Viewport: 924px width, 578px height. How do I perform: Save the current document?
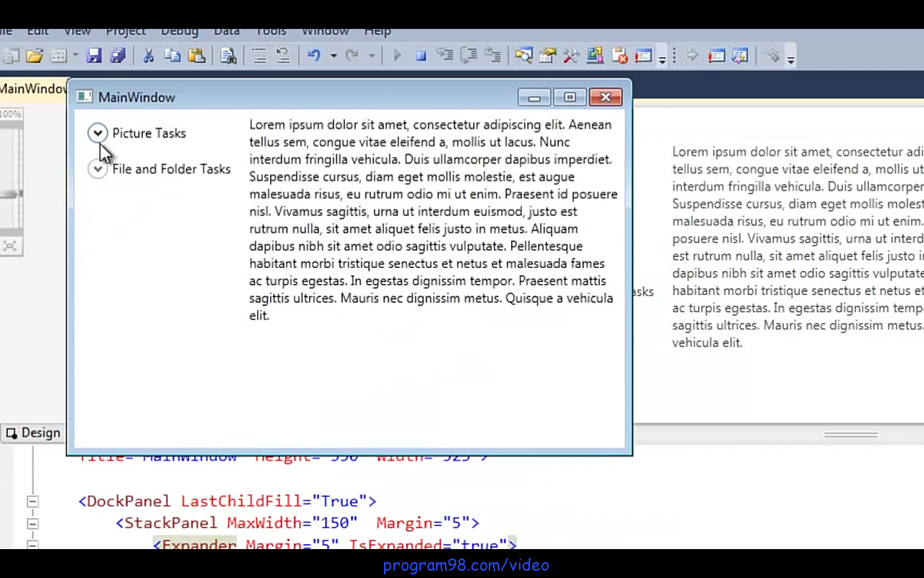pyautogui.click(x=95, y=56)
